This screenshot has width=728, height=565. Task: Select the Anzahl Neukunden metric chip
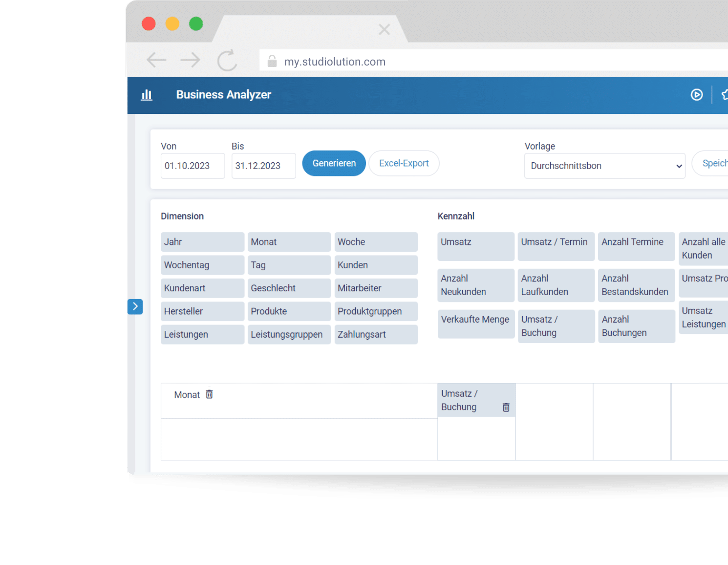[x=475, y=285]
